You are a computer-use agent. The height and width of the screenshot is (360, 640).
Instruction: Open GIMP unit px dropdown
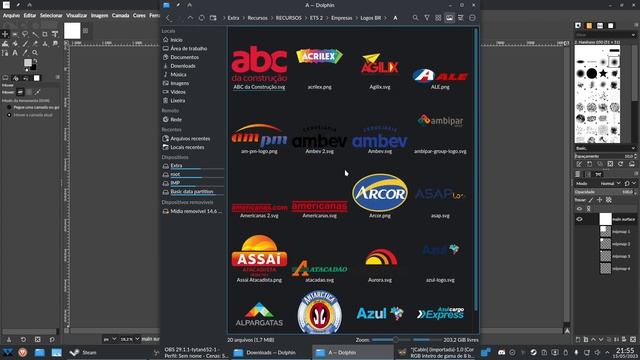[x=110, y=339]
